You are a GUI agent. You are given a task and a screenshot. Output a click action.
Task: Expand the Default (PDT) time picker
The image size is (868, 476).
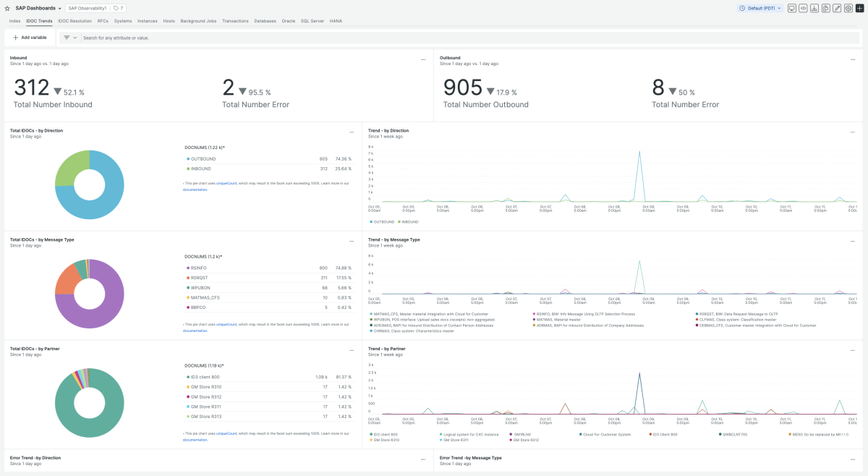pos(760,8)
